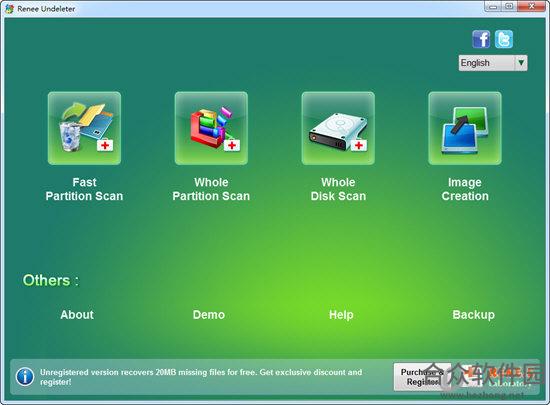Click the blue info icon
Viewport: 550px width, 405px height.
click(x=25, y=377)
